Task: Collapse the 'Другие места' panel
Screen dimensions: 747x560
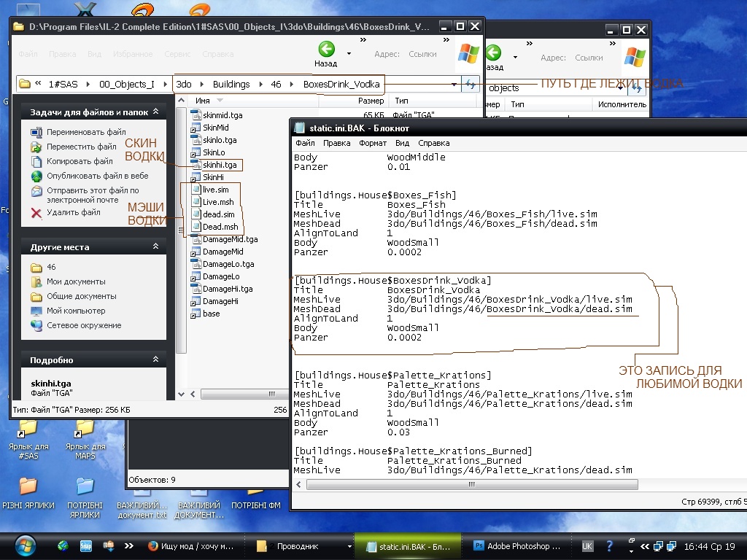Action: tap(155, 247)
